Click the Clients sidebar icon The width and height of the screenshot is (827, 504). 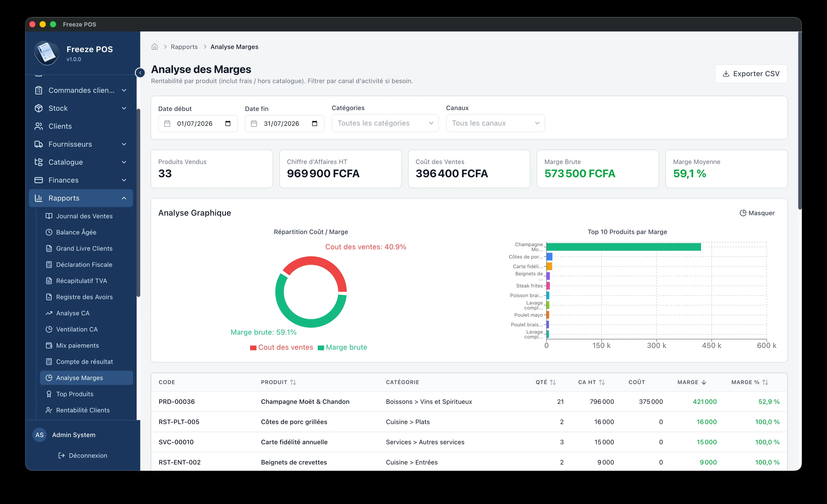[38, 126]
